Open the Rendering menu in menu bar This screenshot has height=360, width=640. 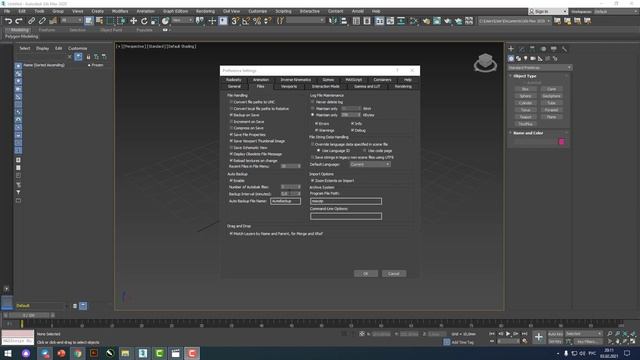click(x=205, y=11)
